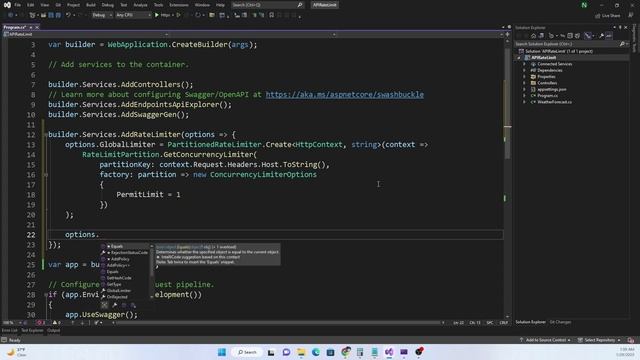The height and width of the screenshot is (360, 640).
Task: Select Program.cs in Solution Explorer
Action: point(547,96)
